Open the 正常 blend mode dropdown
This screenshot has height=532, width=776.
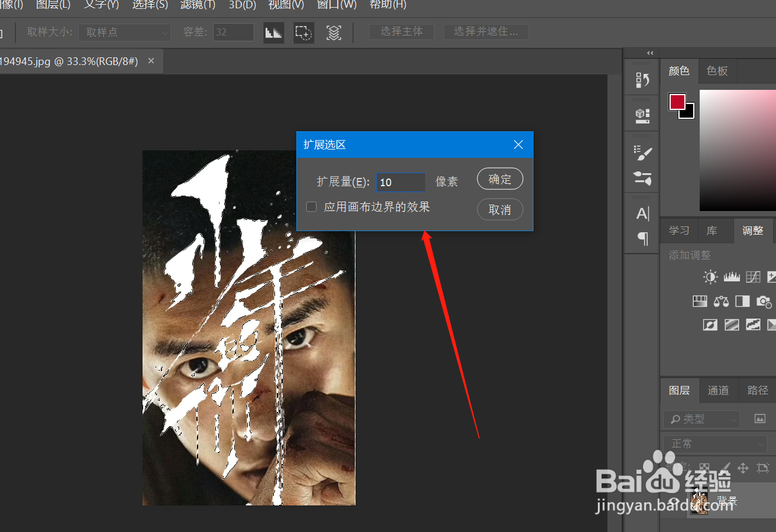[715, 443]
